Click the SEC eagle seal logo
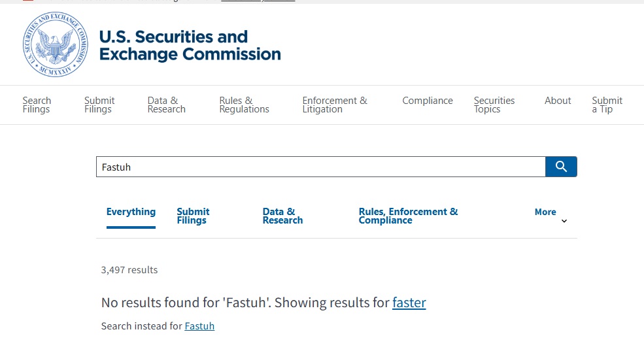Viewport: 644px width, 351px height. 56,44
